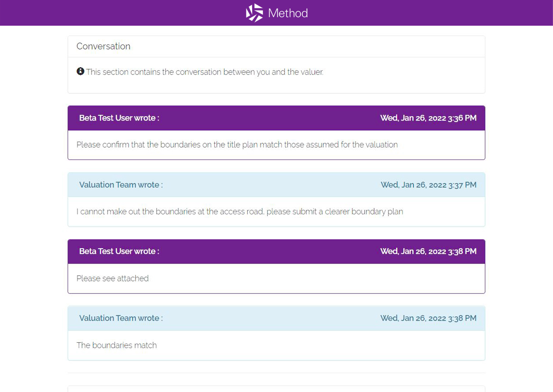Select the message requesting a clearer boundary plan

[x=239, y=212]
